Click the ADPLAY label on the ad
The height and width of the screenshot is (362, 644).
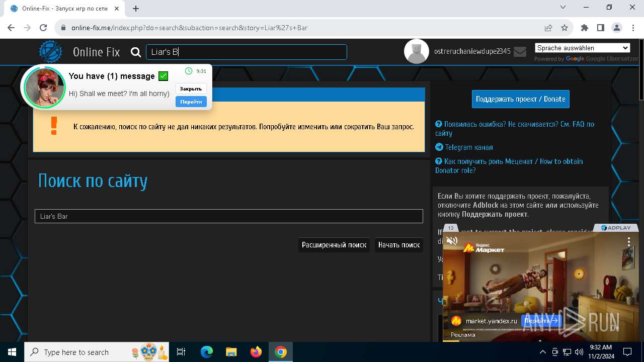pos(615,228)
